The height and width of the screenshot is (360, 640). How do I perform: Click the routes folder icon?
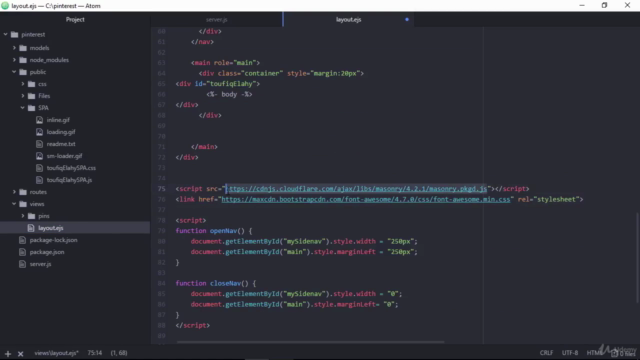23,192
